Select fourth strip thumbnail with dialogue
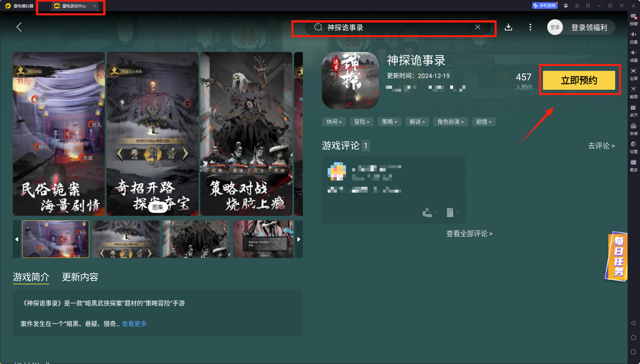 [x=263, y=239]
